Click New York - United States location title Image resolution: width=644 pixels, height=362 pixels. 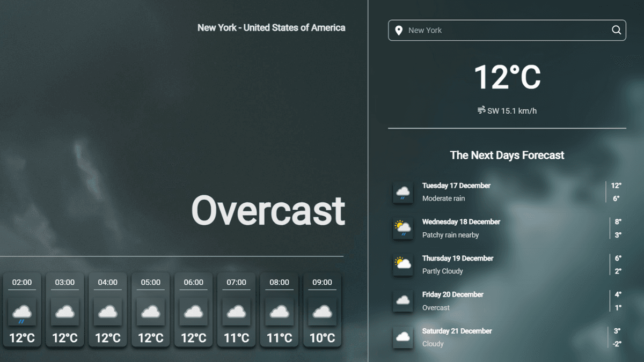click(x=271, y=28)
